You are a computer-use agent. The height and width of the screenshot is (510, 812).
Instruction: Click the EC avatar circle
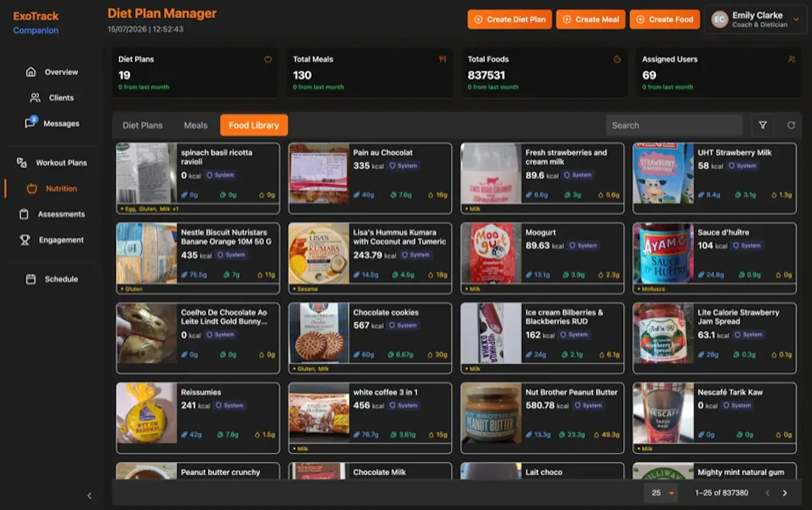(x=720, y=20)
